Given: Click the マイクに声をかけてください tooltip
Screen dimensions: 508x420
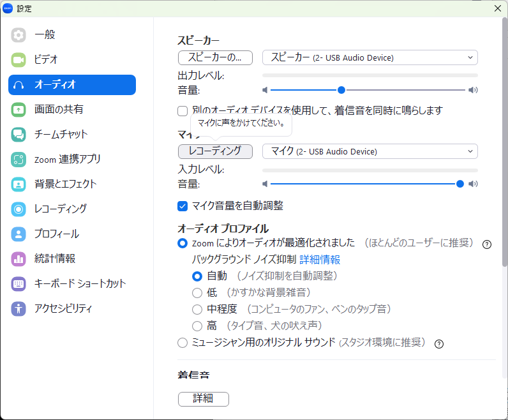Looking at the screenshot, I should tap(241, 123).
